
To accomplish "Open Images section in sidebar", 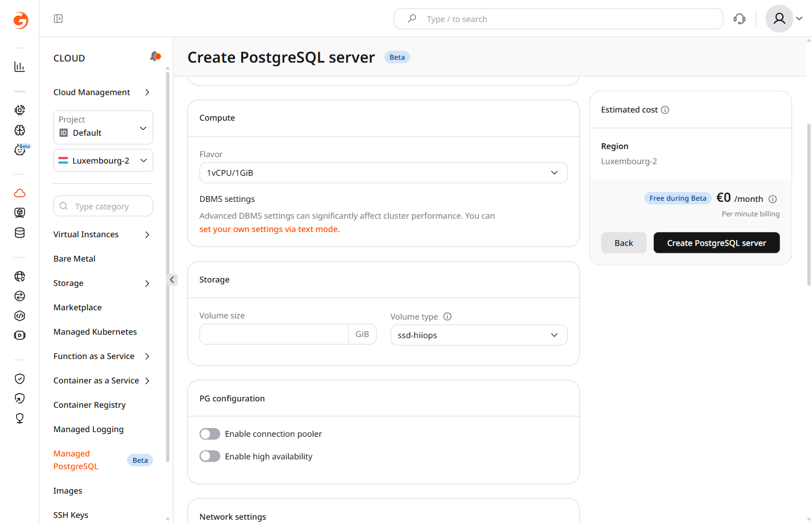I will click(x=68, y=491).
